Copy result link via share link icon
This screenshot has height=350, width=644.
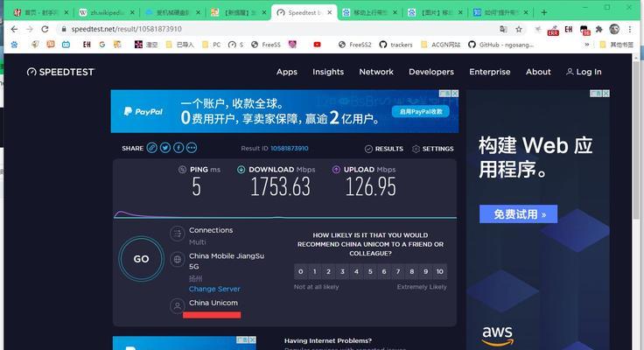pos(152,148)
